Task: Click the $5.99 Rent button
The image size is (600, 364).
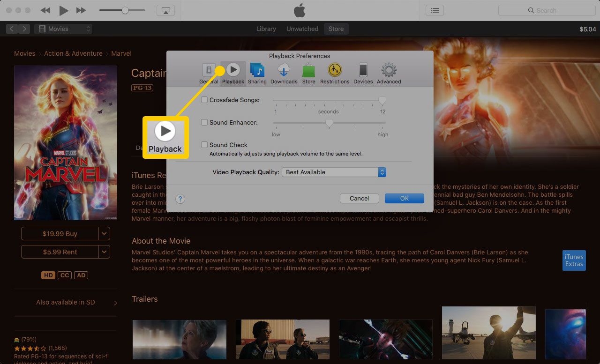Action: point(60,252)
